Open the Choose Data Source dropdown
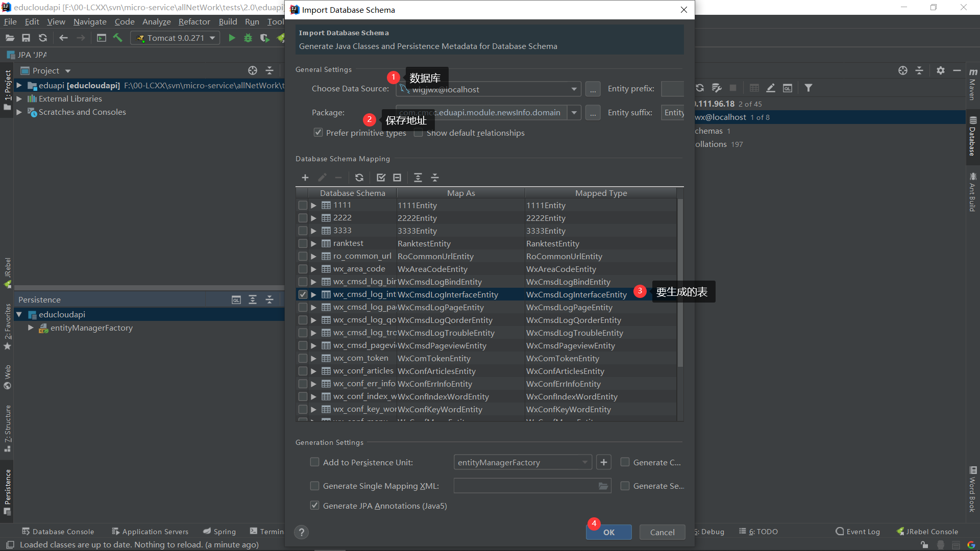This screenshot has height=551, width=980. pyautogui.click(x=574, y=89)
